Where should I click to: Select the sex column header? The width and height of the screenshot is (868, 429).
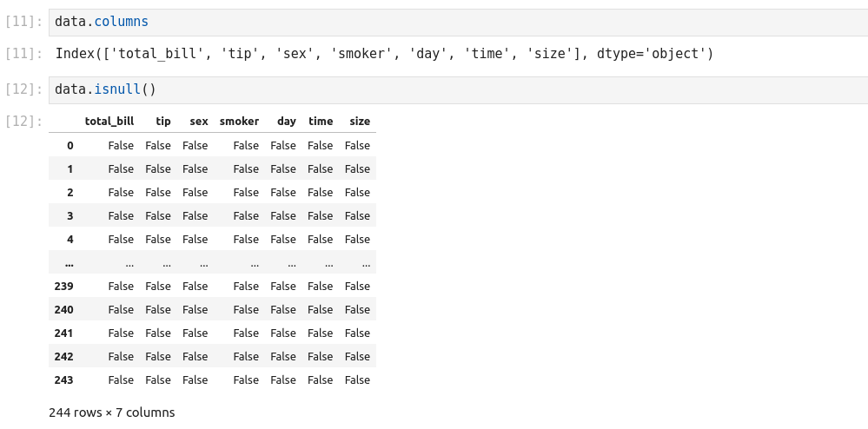(x=198, y=122)
